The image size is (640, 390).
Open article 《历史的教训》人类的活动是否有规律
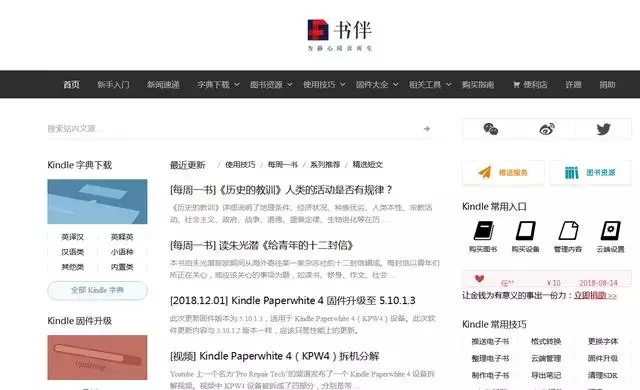pos(281,190)
